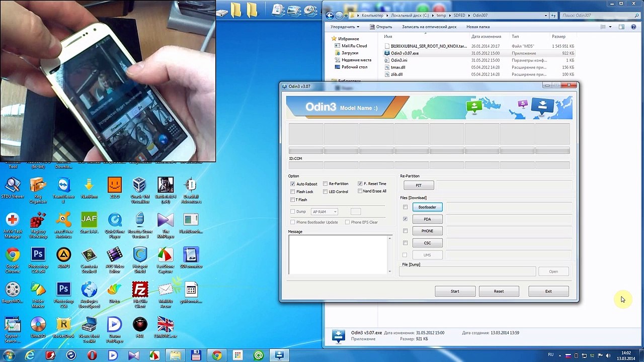Select the RocketDock desktop icon
The height and width of the screenshot is (362, 644).
[x=63, y=327]
